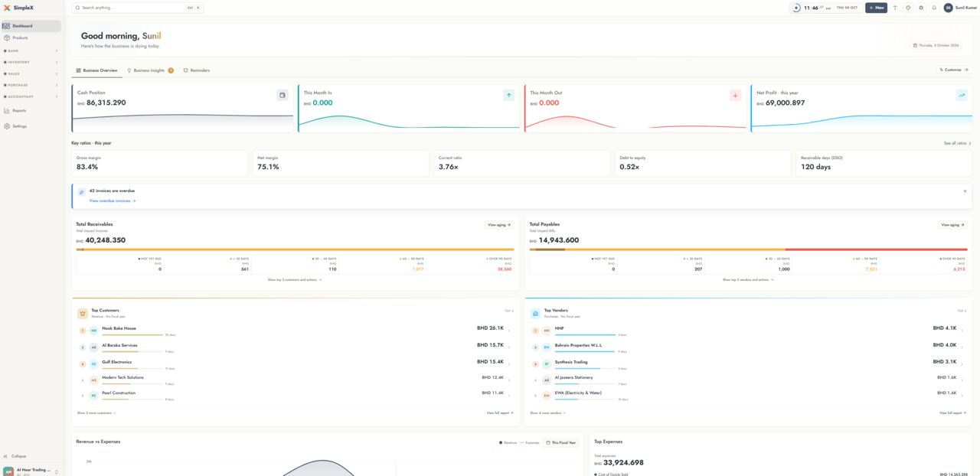Click See all ratios link
Screen dimensions: 980x476
click(x=957, y=143)
